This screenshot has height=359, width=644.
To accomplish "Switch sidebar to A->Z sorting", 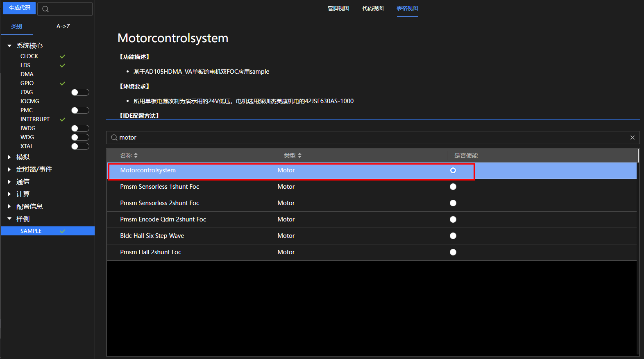I will pyautogui.click(x=63, y=26).
